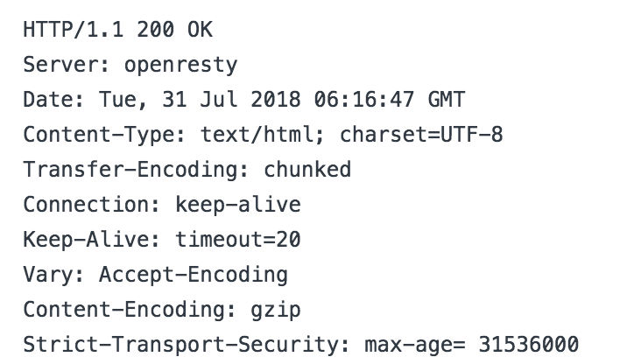Click the gzip value in Content-Encoding
The height and width of the screenshot is (364, 641).
click(x=276, y=310)
